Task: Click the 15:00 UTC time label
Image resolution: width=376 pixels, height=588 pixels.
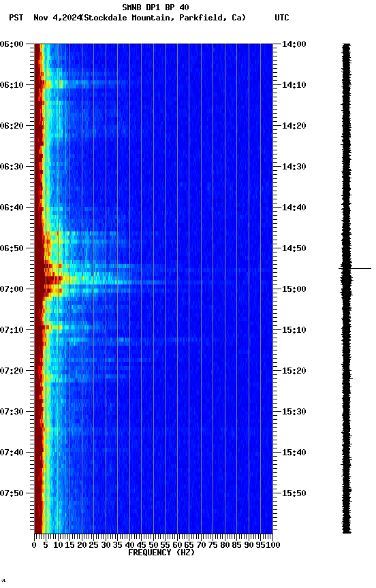Action: point(294,289)
